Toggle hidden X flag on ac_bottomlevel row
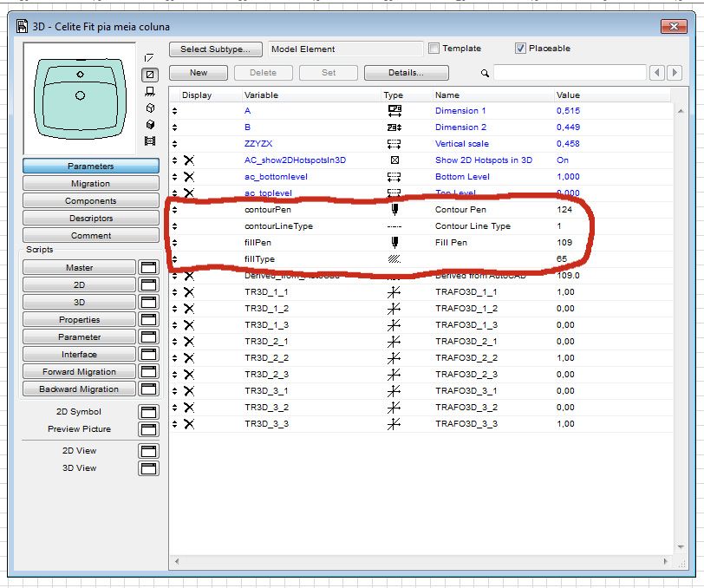704x588 pixels. click(x=189, y=177)
